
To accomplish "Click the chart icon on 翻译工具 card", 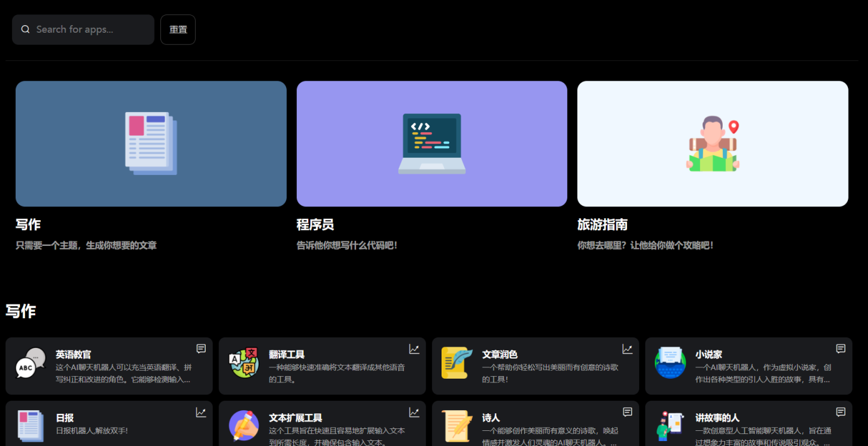I will [414, 348].
